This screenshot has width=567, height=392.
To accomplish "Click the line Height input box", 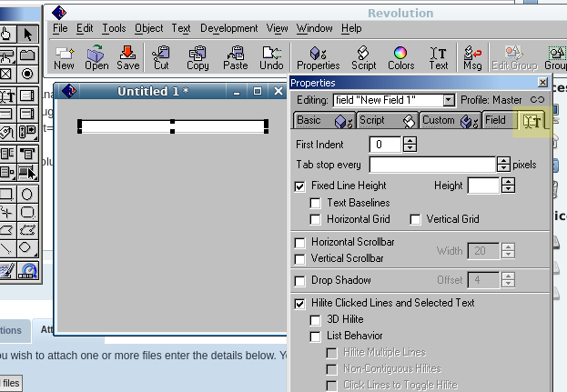I will tap(483, 186).
